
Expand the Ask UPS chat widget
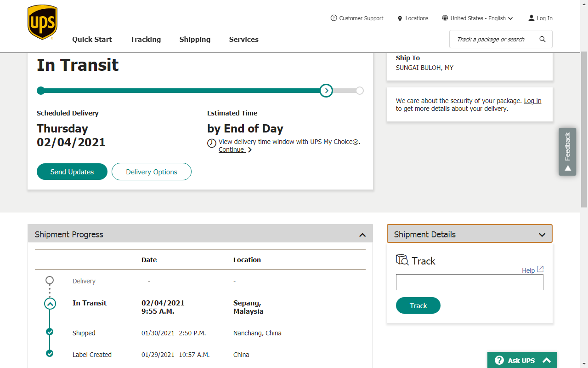click(547, 361)
